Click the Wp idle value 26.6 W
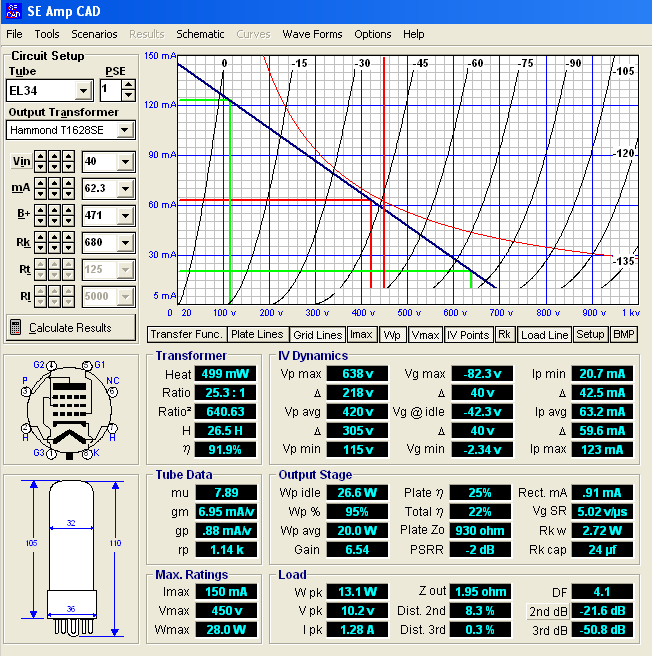Image resolution: width=652 pixels, height=656 pixels. tap(357, 493)
